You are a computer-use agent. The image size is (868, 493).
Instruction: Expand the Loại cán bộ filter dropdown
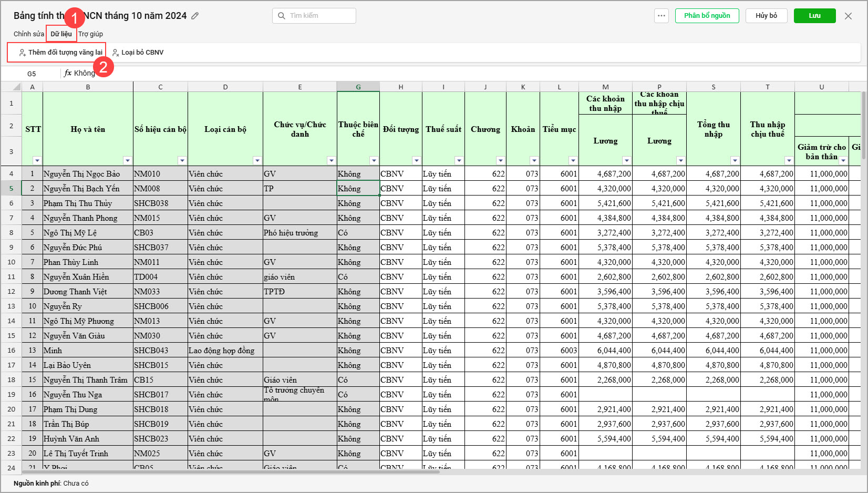click(257, 160)
